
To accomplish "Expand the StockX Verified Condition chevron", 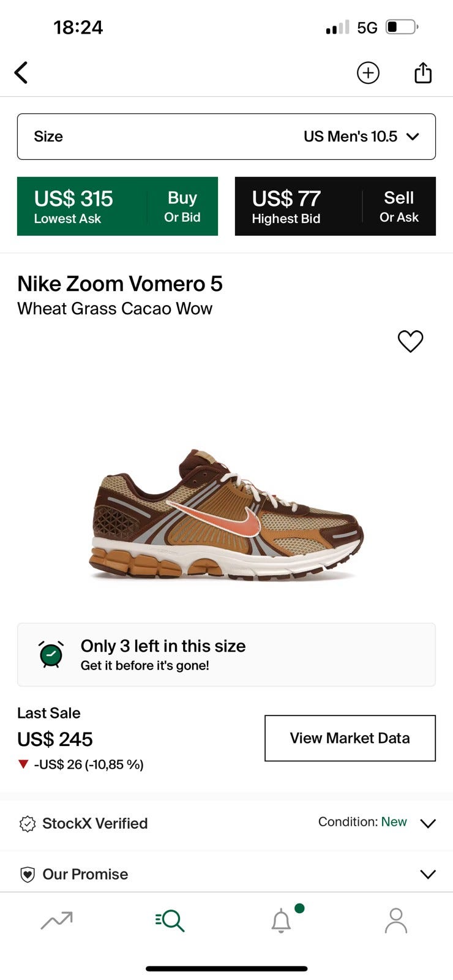I will [428, 823].
